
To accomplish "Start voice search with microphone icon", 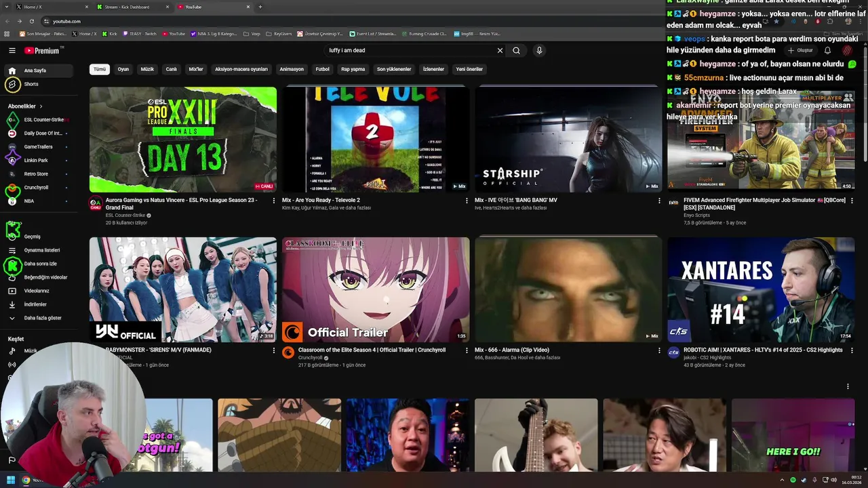I will (539, 50).
